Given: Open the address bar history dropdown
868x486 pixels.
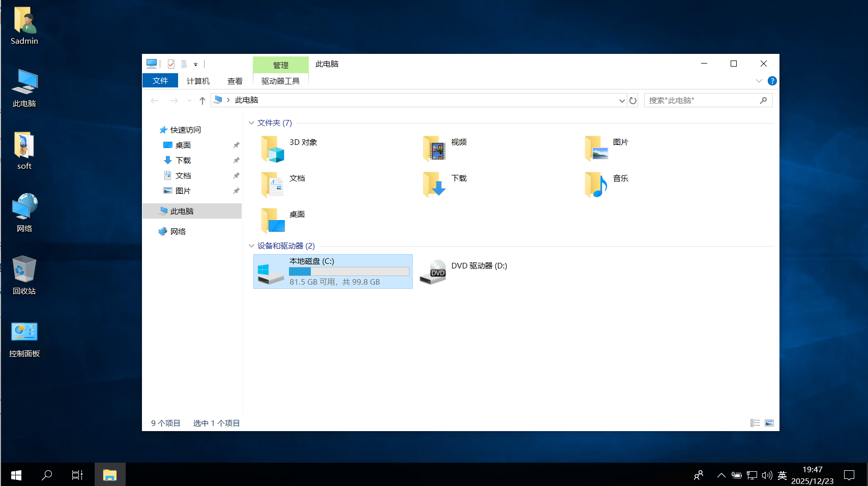Looking at the screenshot, I should (622, 101).
